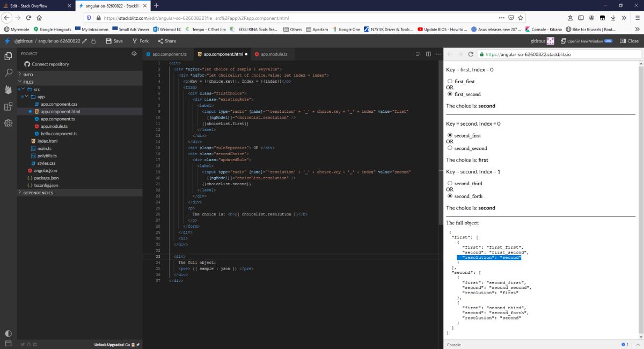The height and width of the screenshot is (349, 644).
Task: Click the preview URL field
Action: click(x=559, y=54)
